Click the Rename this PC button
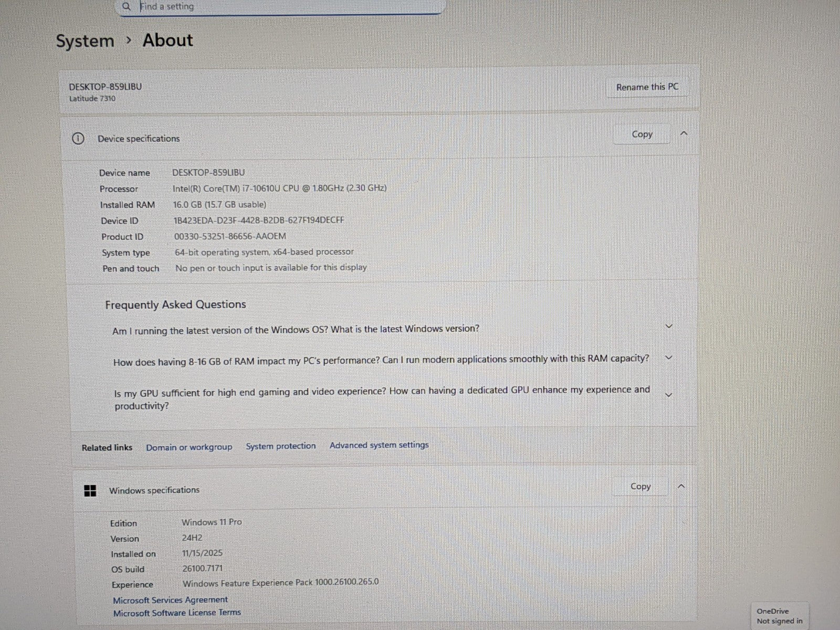The height and width of the screenshot is (630, 840). [x=647, y=87]
